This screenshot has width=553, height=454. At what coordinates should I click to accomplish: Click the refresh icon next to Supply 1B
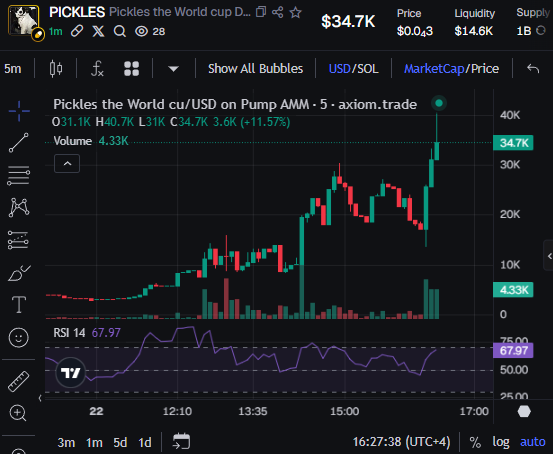click(540, 31)
